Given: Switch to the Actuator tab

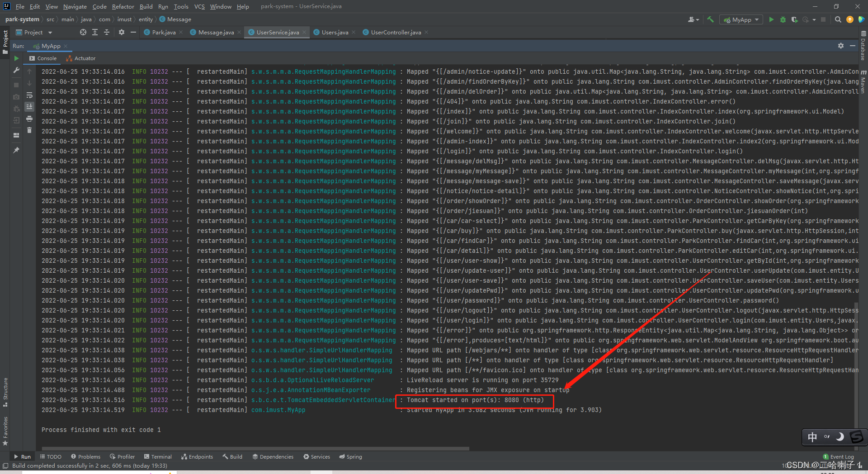Looking at the screenshot, I should click(81, 58).
